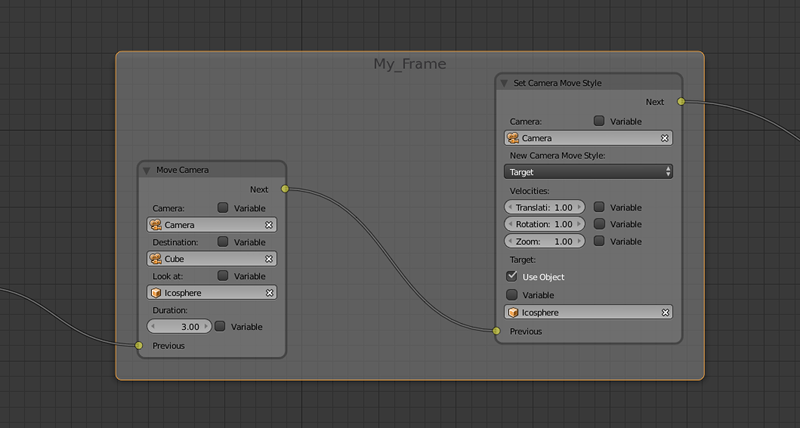
Task: Collapse the Set Camera Move Style node
Action: (x=504, y=83)
